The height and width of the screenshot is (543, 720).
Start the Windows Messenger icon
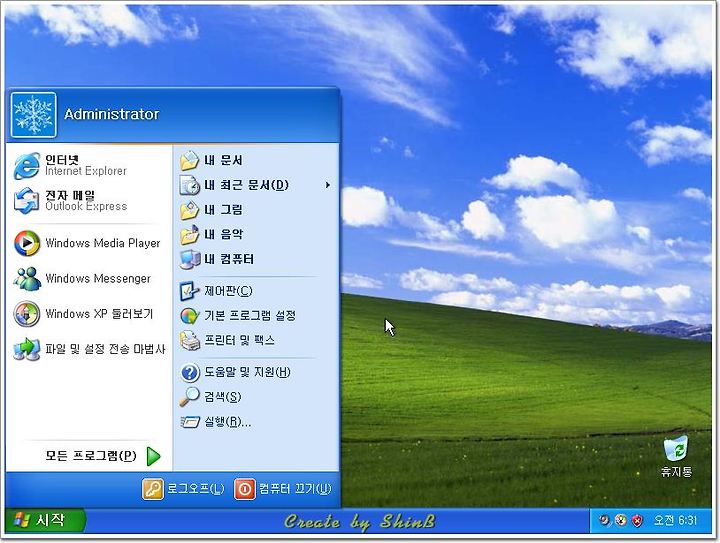[x=27, y=278]
